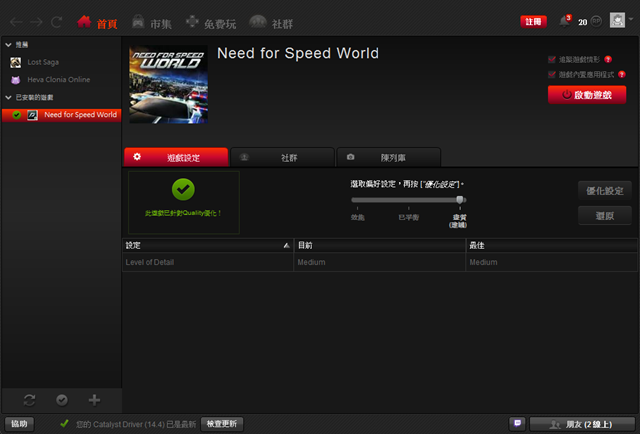Reload the page with refresh icon
Image resolution: width=640 pixels, height=434 pixels.
56,22
